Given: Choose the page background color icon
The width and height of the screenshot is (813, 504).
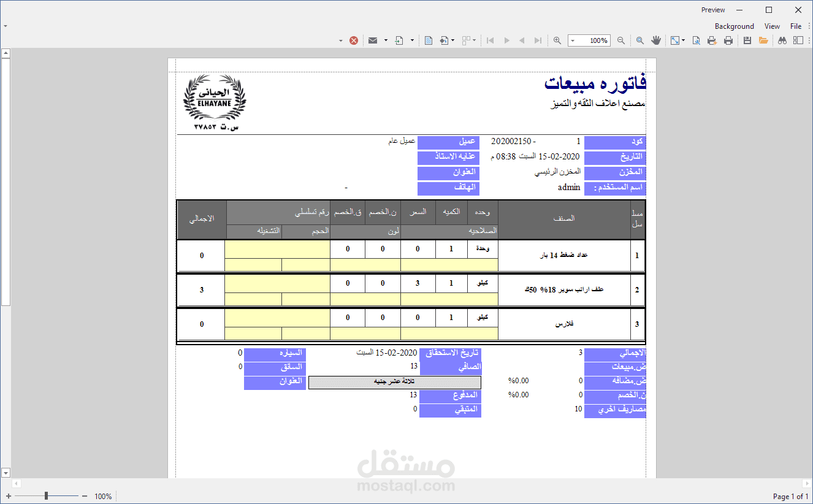Looking at the screenshot, I should [444, 40].
